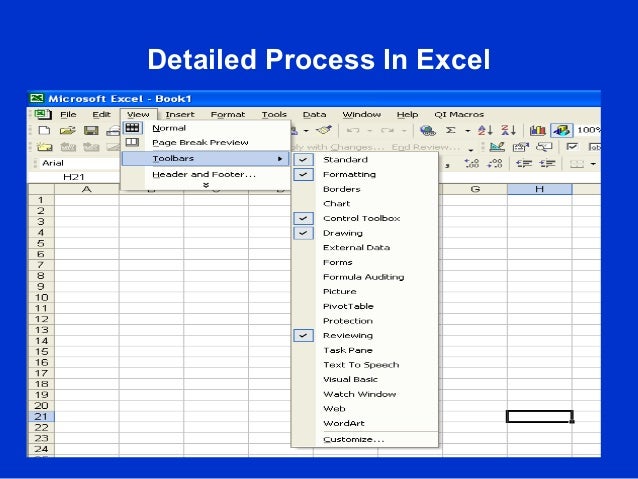This screenshot has width=638, height=479.
Task: Click the Normal view grid icon
Action: (x=132, y=128)
